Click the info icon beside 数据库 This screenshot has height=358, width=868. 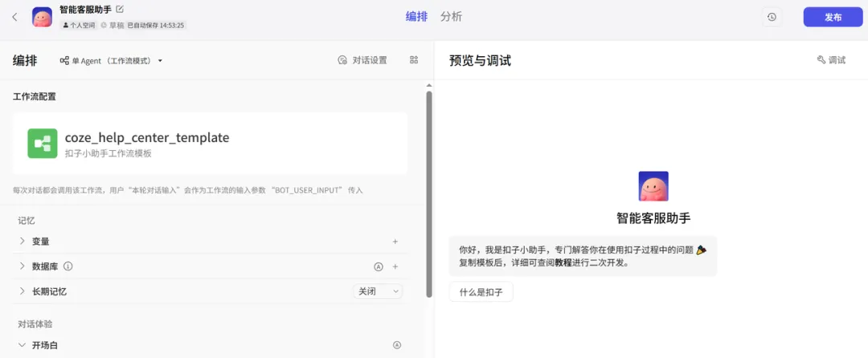coord(68,266)
